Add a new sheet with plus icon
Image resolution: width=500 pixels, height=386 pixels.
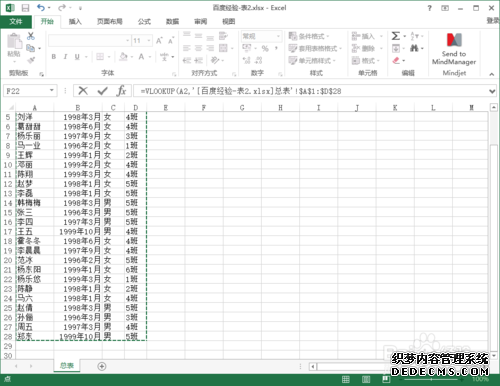(102, 366)
